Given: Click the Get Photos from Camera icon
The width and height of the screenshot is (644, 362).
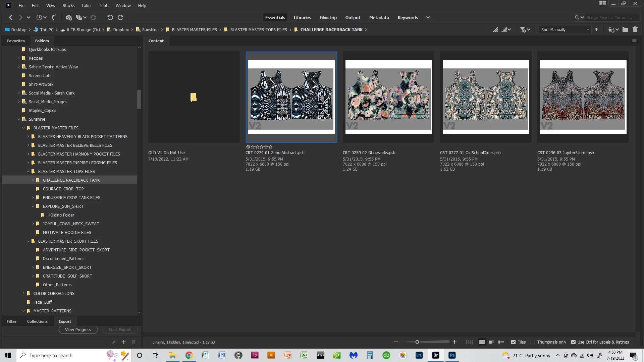Looking at the screenshot, I should [x=69, y=17].
